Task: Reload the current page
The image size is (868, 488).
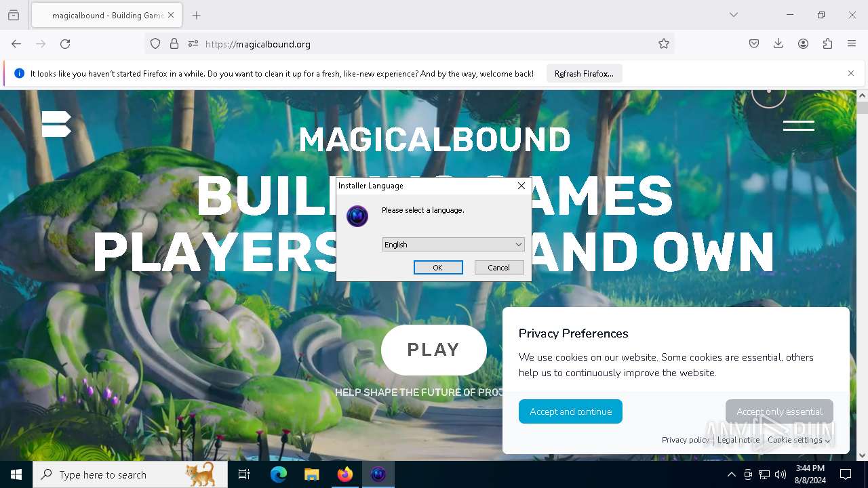Action: [65, 44]
